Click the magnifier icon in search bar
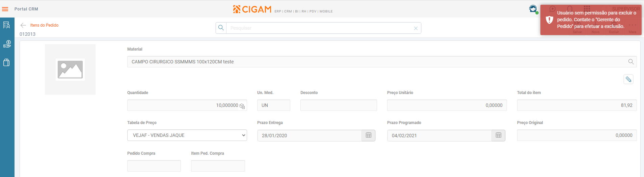 point(221,28)
